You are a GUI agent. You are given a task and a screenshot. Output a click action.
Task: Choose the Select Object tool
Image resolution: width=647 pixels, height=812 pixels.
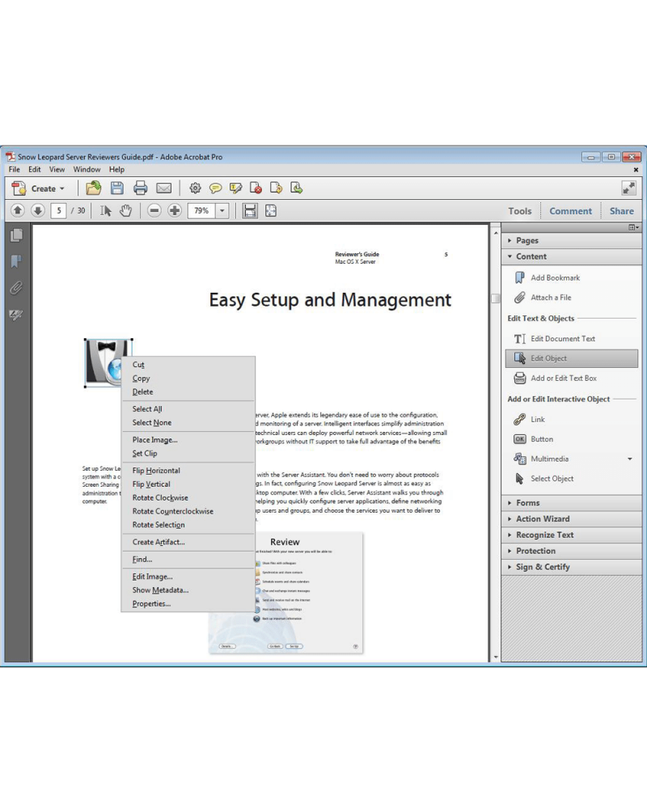[x=544, y=479]
